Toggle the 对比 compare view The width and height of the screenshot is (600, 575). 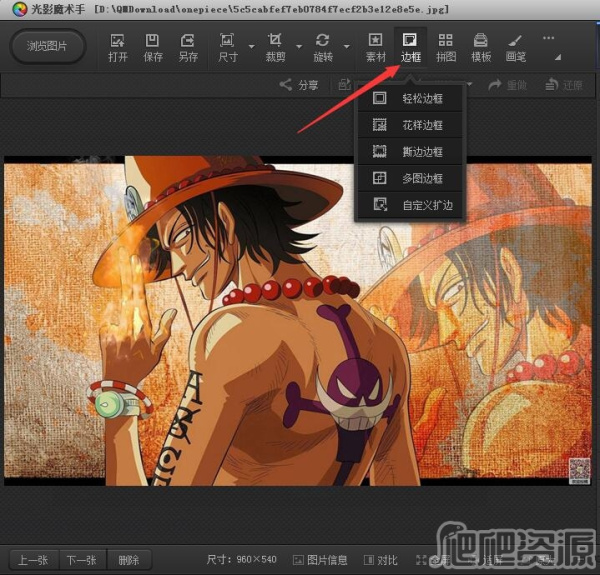(x=380, y=560)
